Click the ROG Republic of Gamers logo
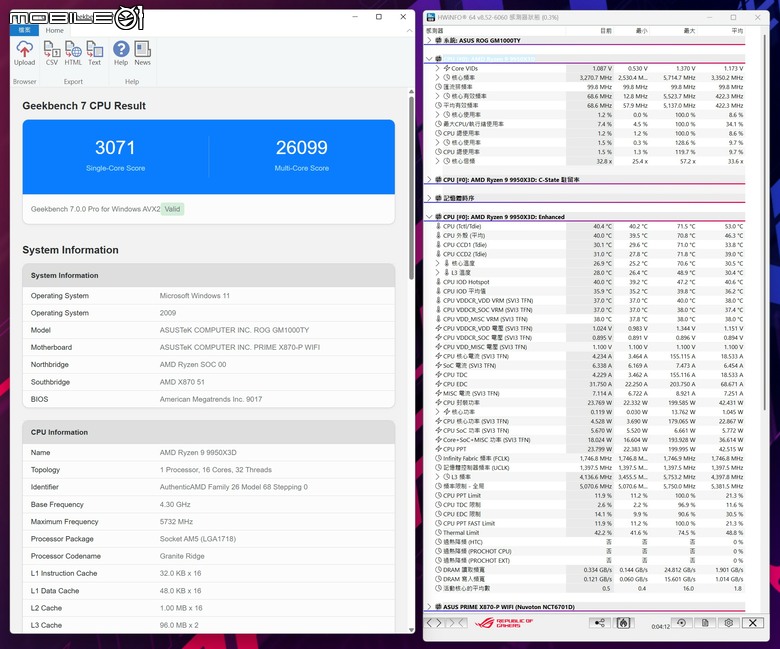The height and width of the screenshot is (649, 780). pyautogui.click(x=503, y=623)
